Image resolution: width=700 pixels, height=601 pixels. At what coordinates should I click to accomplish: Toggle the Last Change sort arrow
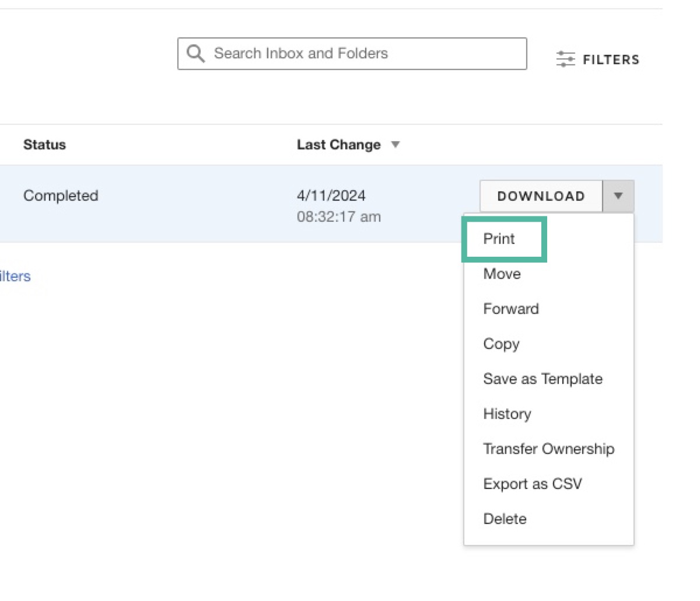[395, 145]
